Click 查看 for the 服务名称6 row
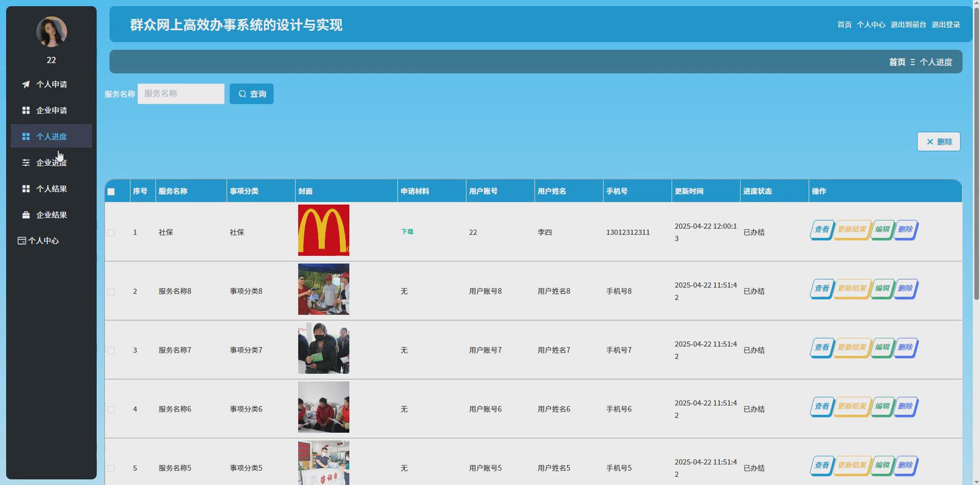 coord(822,406)
